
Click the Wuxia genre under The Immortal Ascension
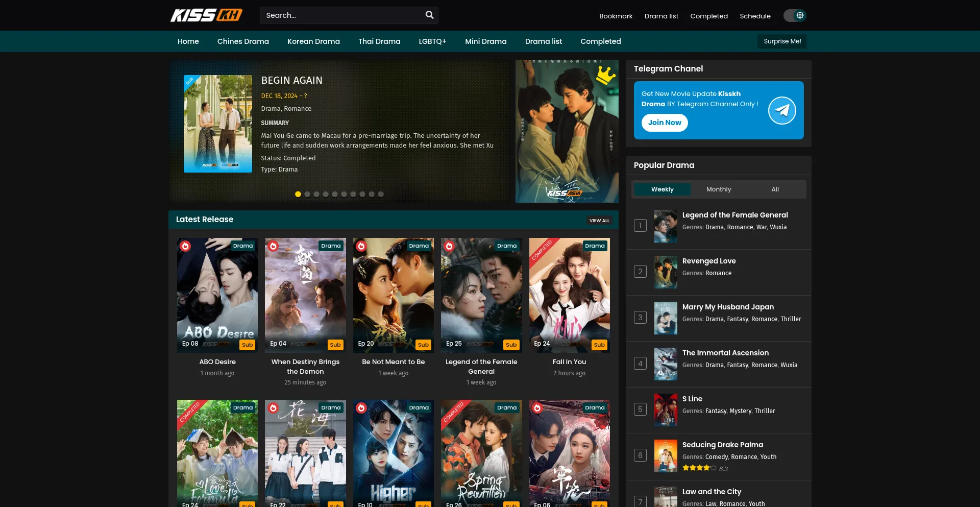pos(789,365)
